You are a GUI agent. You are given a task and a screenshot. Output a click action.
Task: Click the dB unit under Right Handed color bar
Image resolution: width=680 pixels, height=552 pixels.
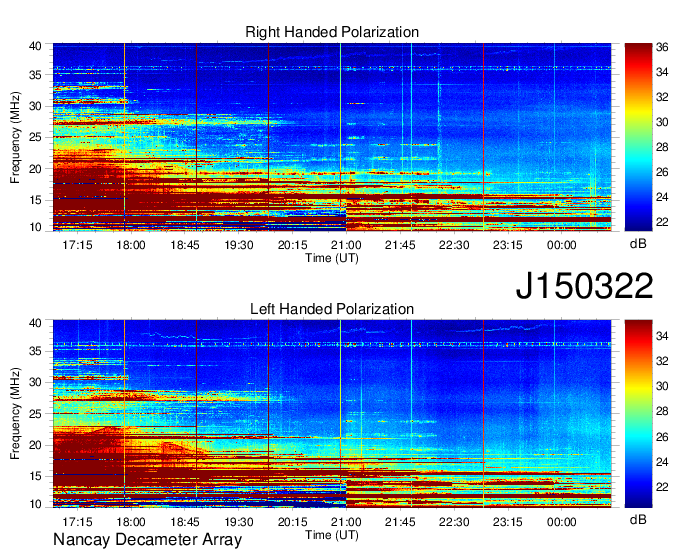(x=638, y=244)
